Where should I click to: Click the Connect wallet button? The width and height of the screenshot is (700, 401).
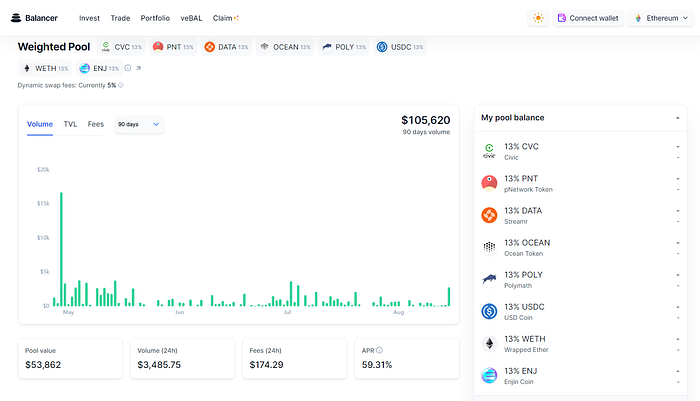[588, 18]
